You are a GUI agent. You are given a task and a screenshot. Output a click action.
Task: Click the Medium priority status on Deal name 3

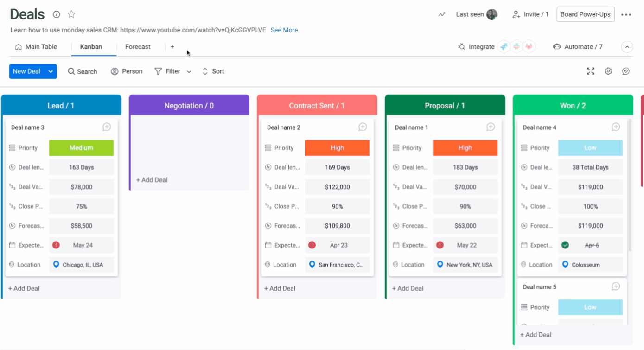pos(81,148)
